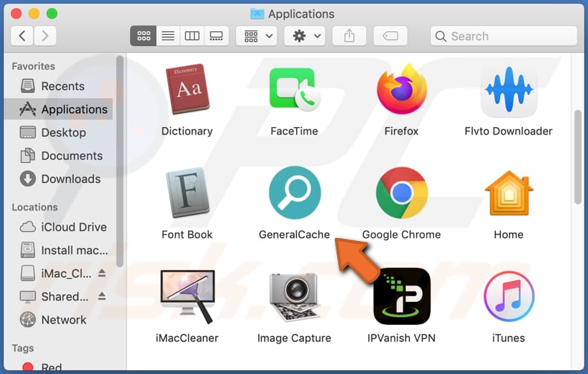Viewport: 588px width, 374px height.
Task: Click the "Google Chrome" label text
Action: pos(402,235)
